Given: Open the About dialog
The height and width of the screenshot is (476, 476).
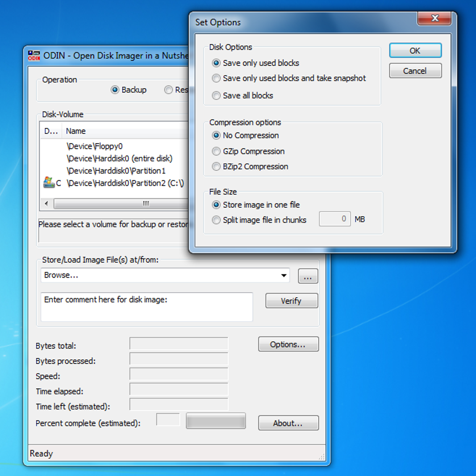Looking at the screenshot, I should [x=288, y=423].
